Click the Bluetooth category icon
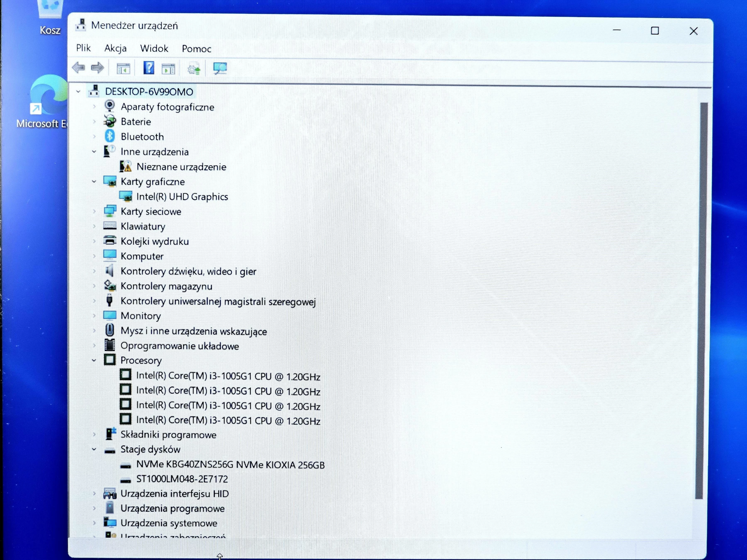747x560 pixels. coord(109,136)
